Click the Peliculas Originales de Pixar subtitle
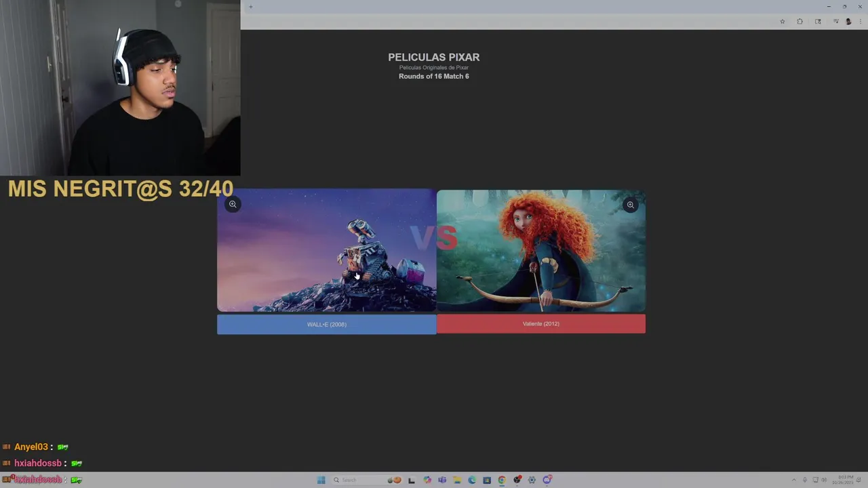868x488 pixels. [x=434, y=68]
